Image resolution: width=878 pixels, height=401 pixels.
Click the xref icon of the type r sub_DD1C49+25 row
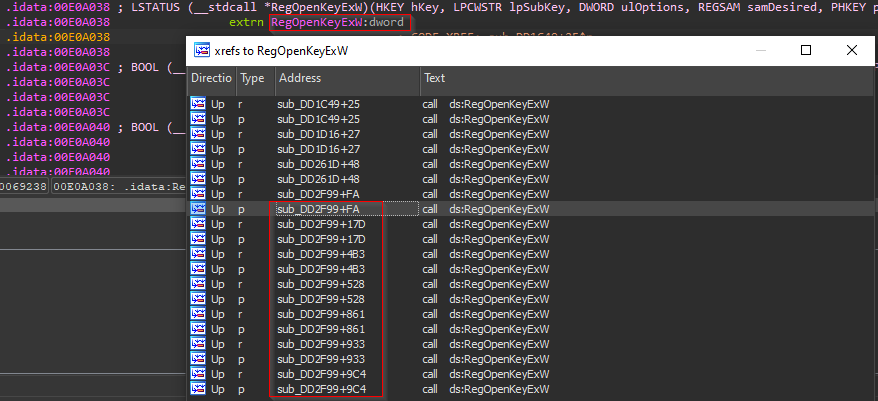click(198, 104)
